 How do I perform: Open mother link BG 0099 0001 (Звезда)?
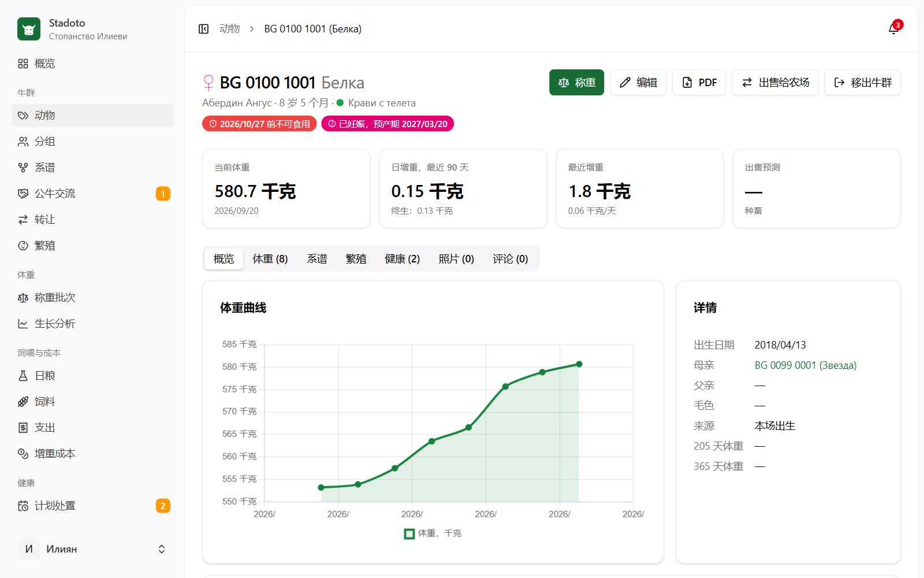pyautogui.click(x=806, y=365)
